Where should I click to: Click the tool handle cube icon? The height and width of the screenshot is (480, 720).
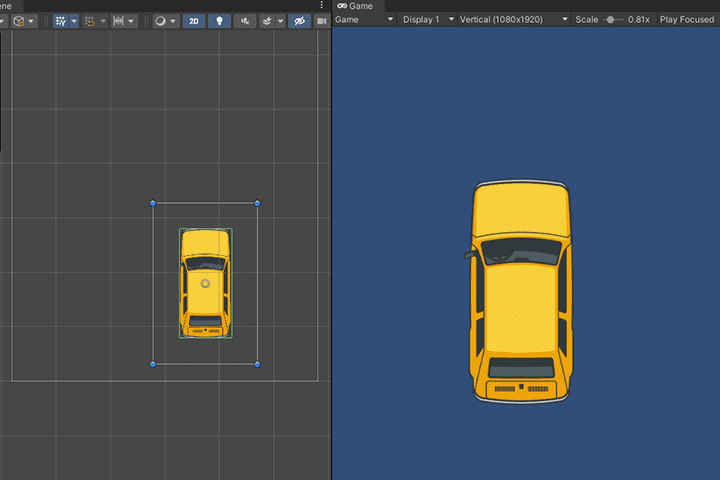tap(19, 21)
